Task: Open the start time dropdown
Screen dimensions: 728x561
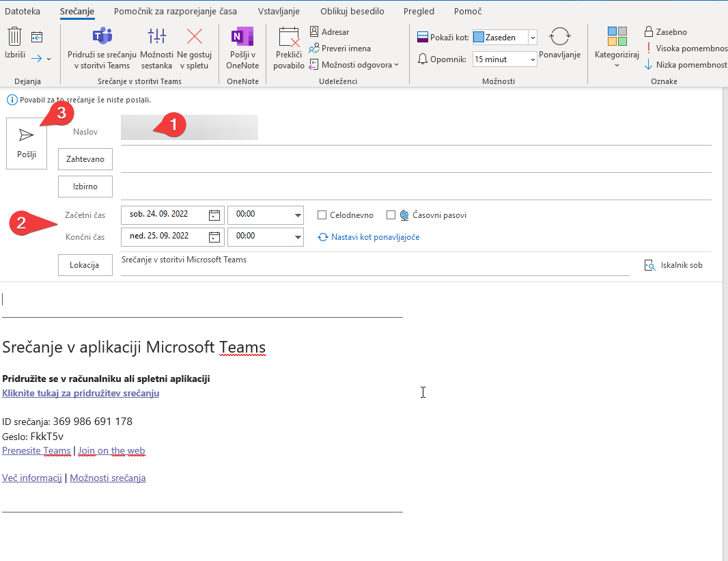Action: click(298, 215)
